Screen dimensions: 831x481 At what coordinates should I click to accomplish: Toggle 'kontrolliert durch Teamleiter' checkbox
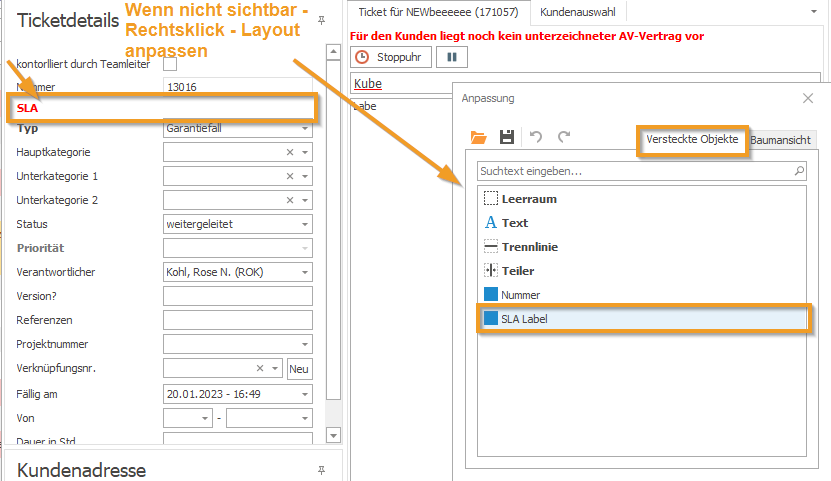[170, 64]
